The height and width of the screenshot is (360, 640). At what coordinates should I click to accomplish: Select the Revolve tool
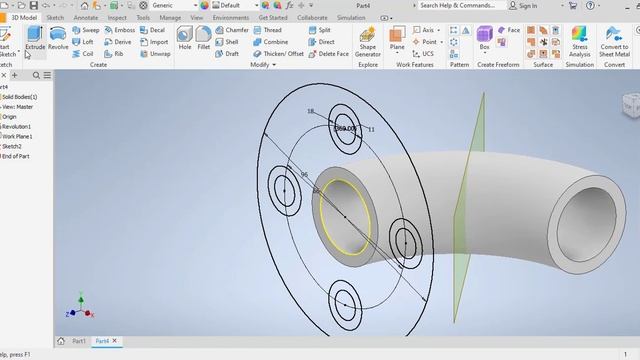tap(58, 38)
